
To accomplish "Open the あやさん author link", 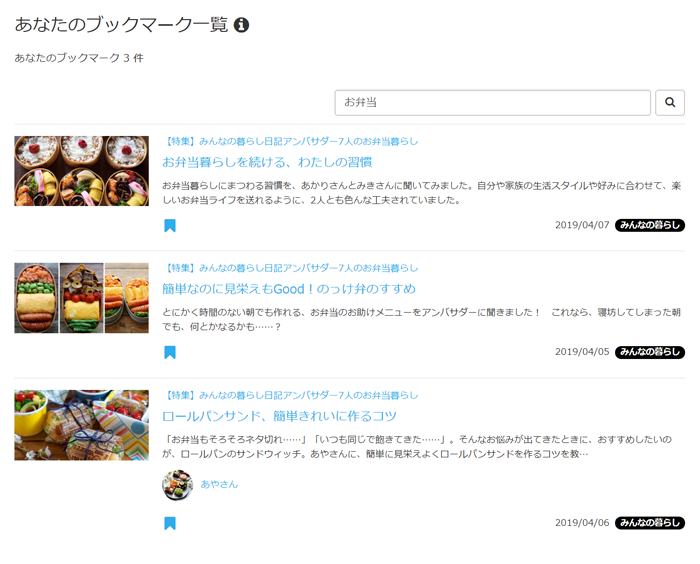I will point(219,485).
